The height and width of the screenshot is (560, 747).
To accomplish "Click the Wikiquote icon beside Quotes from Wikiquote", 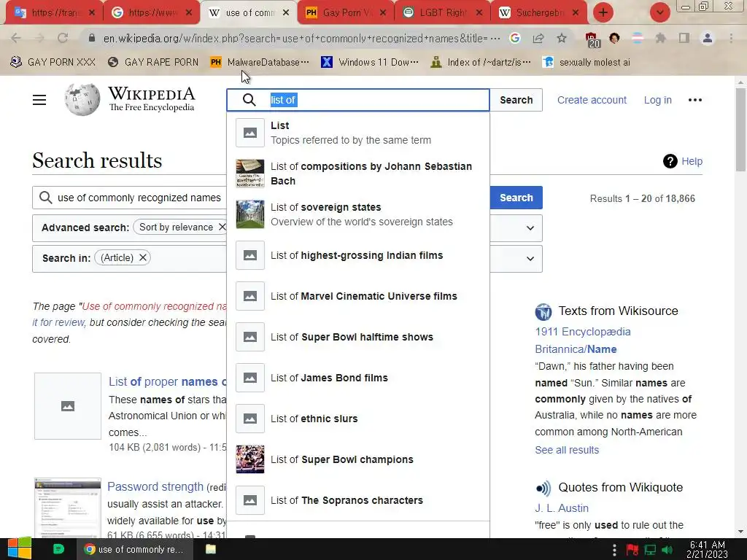I will (x=543, y=488).
